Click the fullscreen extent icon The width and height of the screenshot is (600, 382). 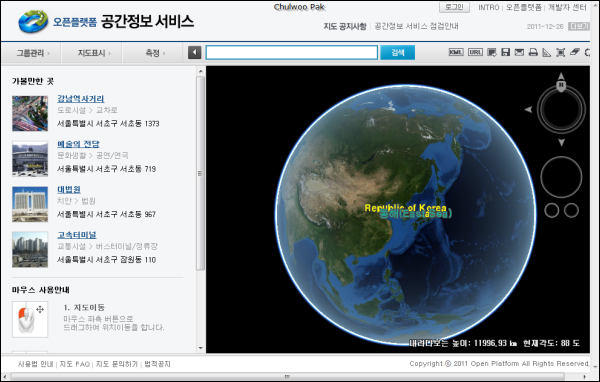pos(561,52)
